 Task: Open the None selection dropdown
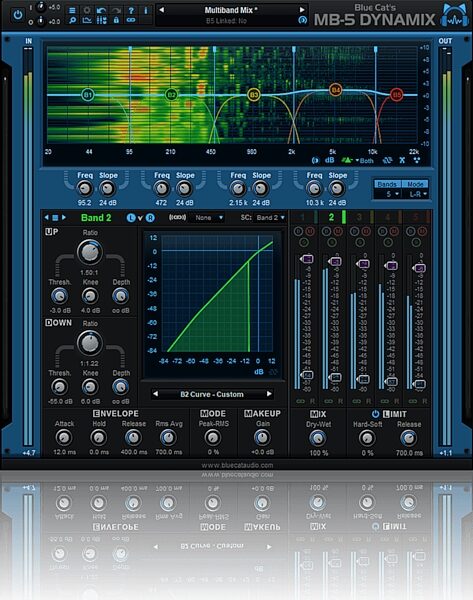pos(208,217)
